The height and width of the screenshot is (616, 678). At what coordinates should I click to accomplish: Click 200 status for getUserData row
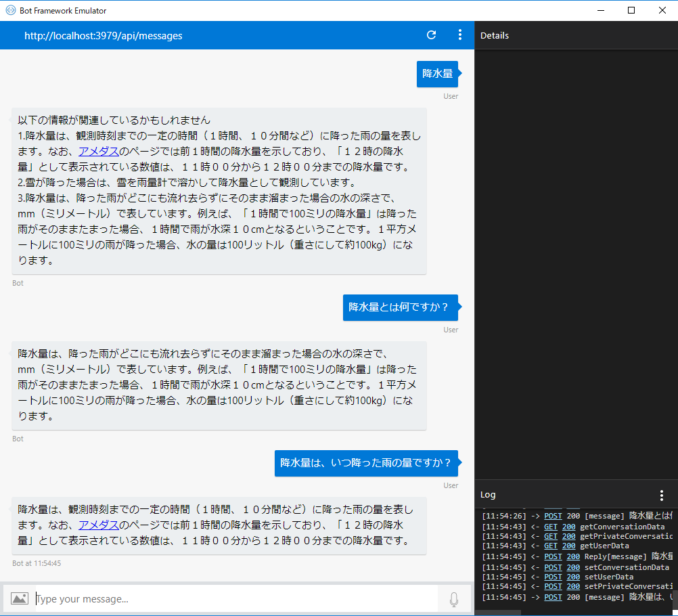568,546
